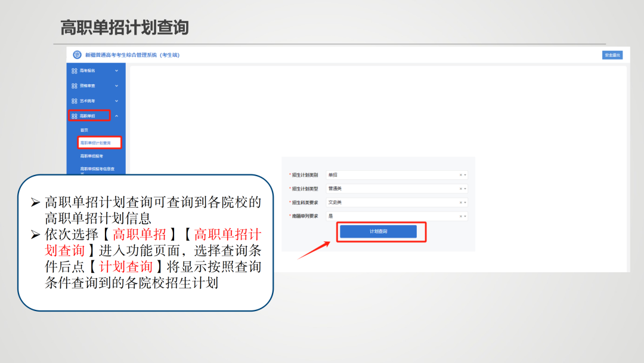Open the 招生科类要求 dropdown
Viewport: 644px width, 363px height.
(465, 202)
